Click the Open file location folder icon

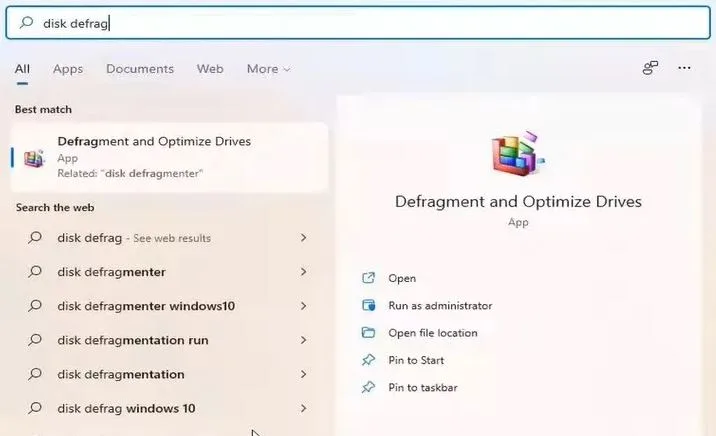point(369,332)
